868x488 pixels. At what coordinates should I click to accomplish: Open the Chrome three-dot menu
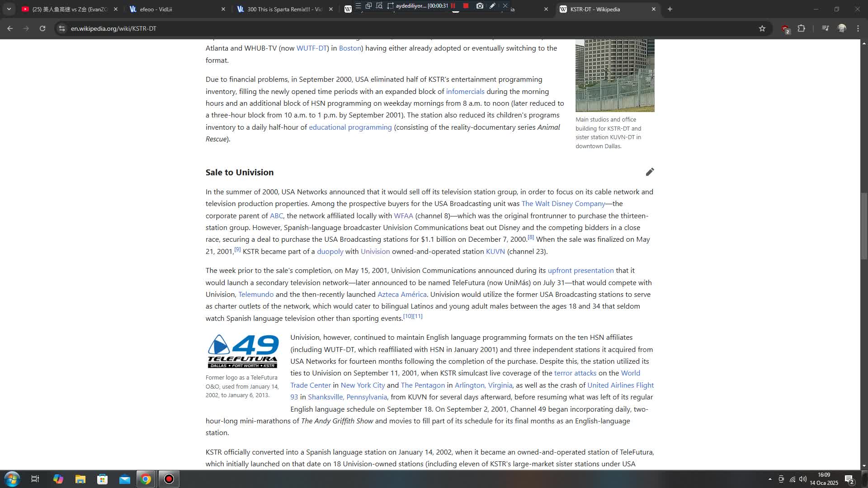click(858, 28)
